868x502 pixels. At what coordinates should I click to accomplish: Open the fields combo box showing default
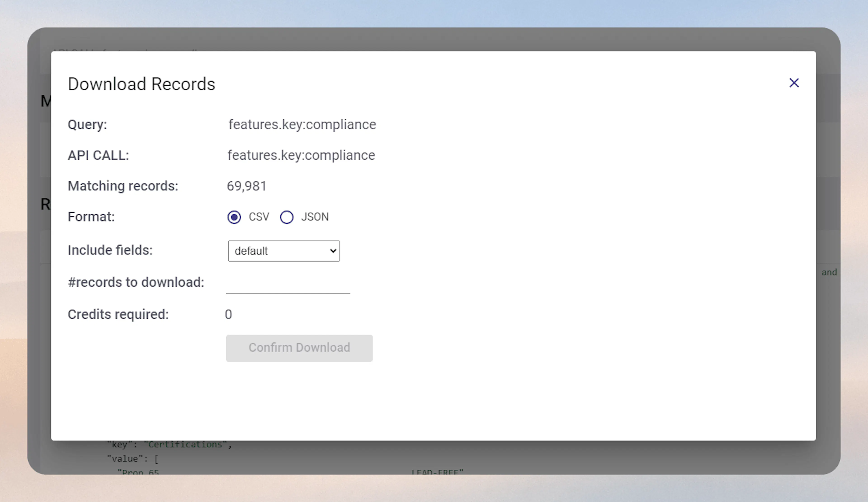tap(283, 251)
